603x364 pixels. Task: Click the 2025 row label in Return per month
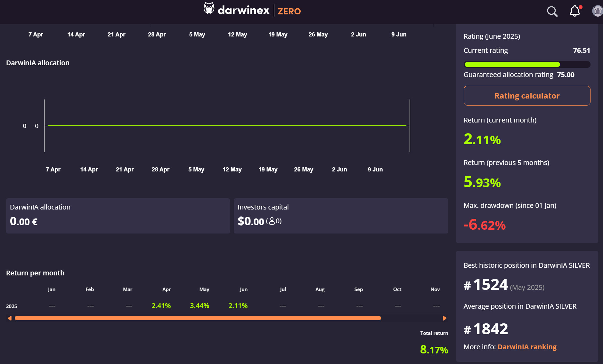[x=12, y=306]
